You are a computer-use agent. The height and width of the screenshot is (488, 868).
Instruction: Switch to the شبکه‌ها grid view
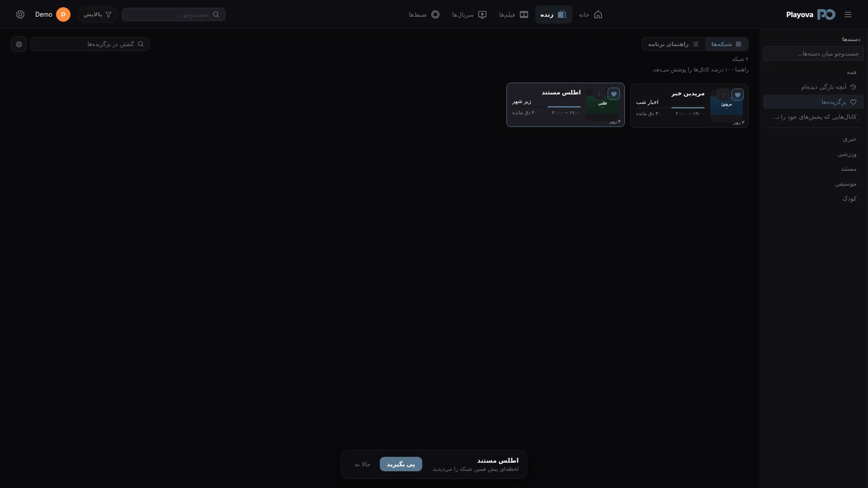(x=726, y=44)
